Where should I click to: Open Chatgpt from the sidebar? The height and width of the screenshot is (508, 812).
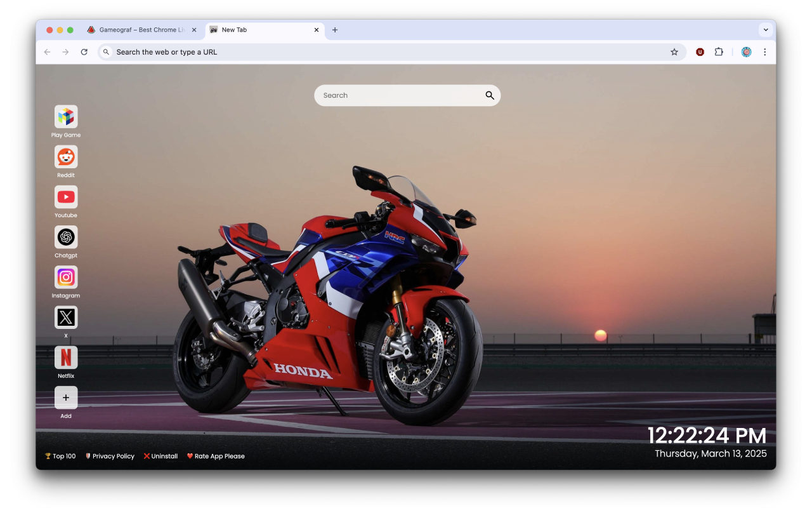pos(66,237)
